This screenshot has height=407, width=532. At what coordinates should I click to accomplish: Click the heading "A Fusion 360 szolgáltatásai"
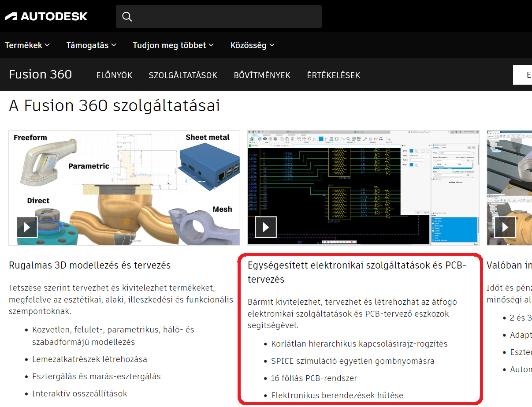coord(114,106)
